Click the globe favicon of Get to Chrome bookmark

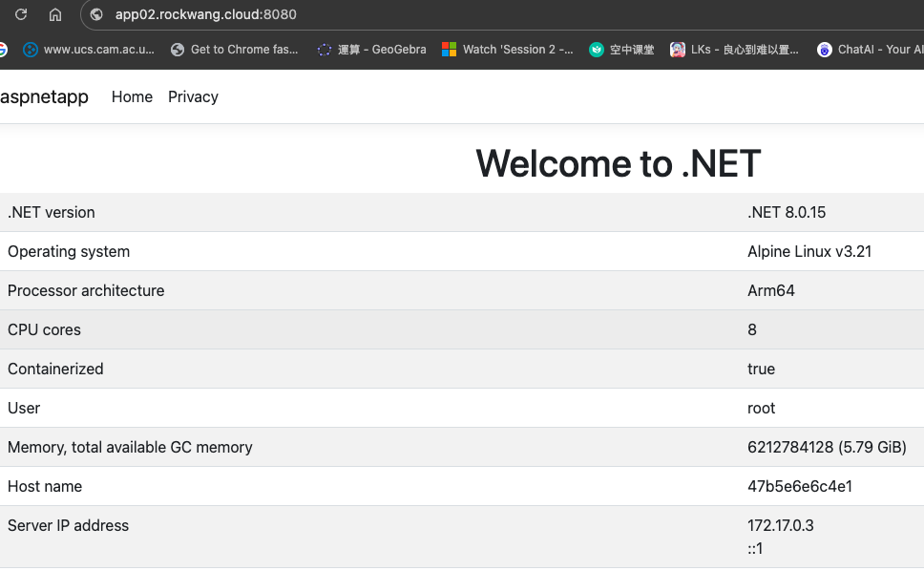[x=178, y=50]
